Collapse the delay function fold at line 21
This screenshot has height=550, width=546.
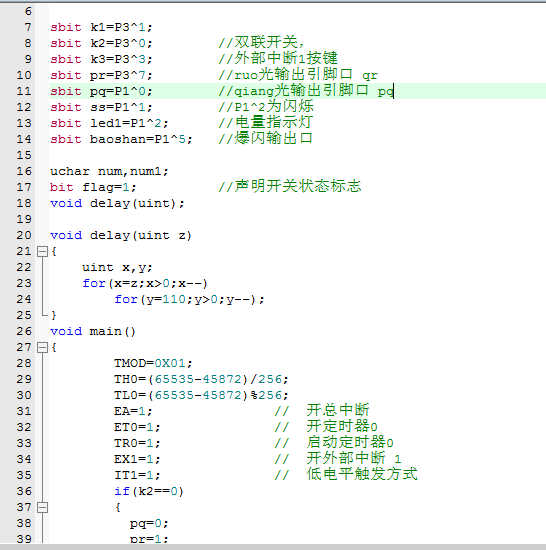coord(42,251)
